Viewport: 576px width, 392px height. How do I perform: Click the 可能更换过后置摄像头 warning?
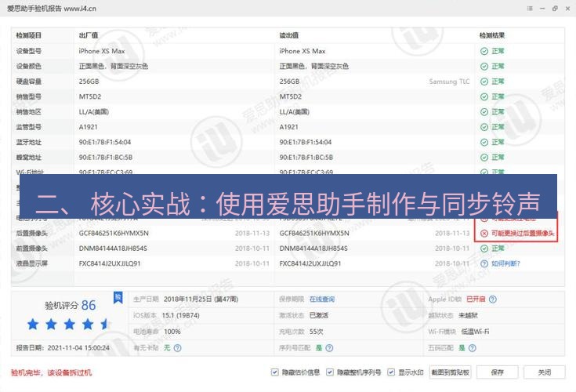(x=523, y=234)
